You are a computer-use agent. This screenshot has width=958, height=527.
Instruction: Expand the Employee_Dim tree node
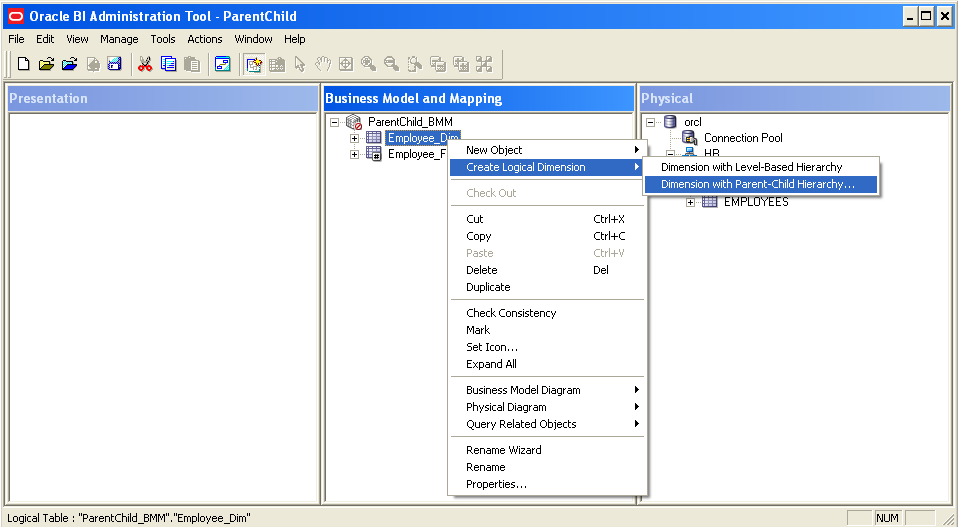click(354, 138)
